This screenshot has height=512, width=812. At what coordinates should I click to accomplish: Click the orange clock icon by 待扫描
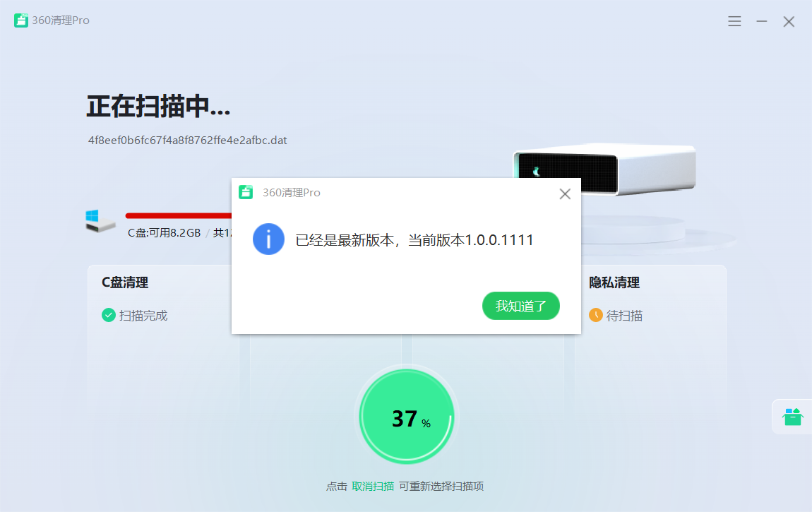point(595,315)
